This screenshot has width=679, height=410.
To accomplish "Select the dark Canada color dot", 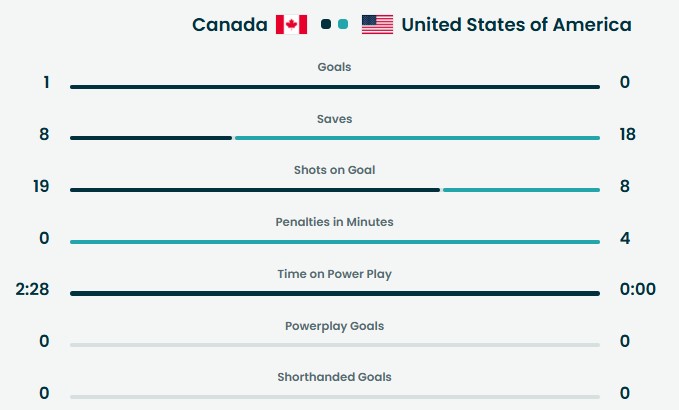I will [x=326, y=24].
